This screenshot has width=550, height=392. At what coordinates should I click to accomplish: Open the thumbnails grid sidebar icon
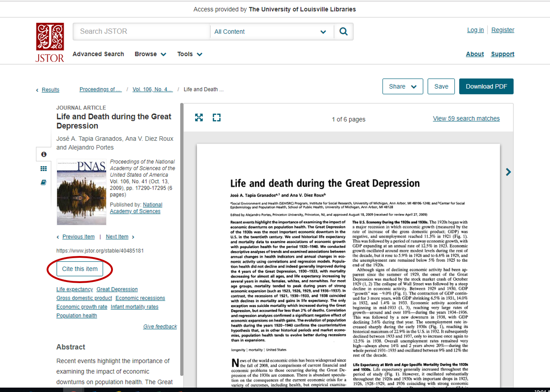click(x=44, y=168)
